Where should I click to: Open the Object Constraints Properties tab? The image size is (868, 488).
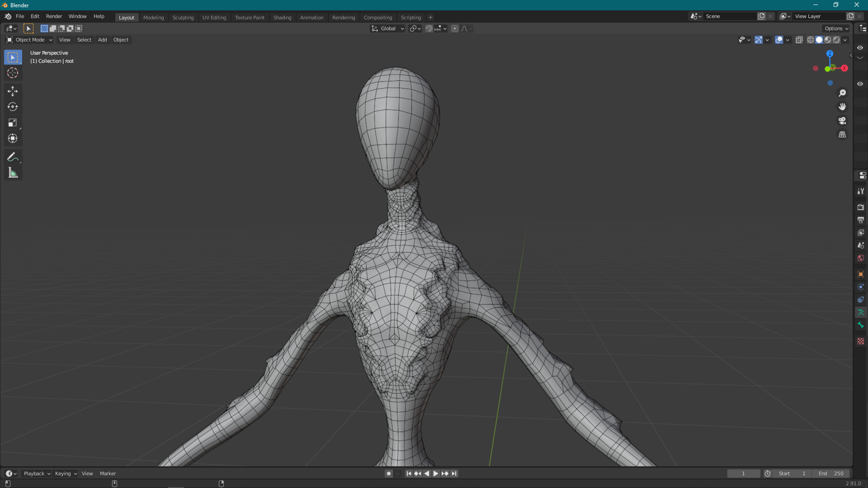click(x=861, y=300)
